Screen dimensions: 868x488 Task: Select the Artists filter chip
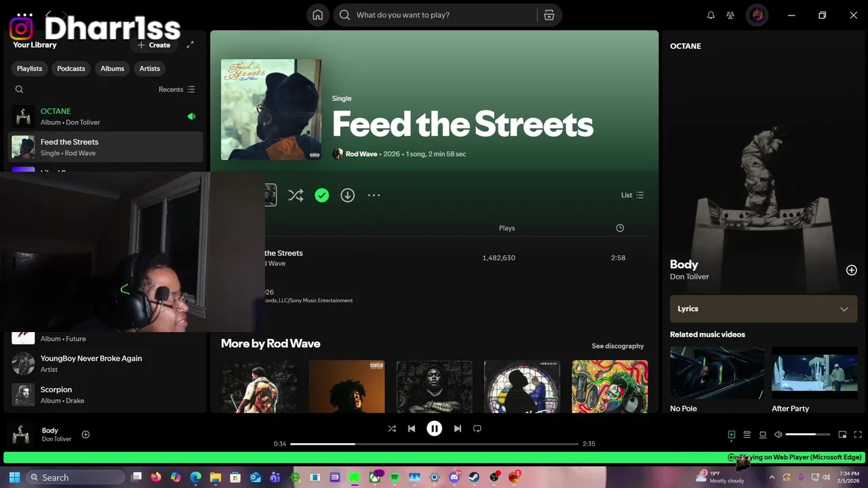pos(150,68)
